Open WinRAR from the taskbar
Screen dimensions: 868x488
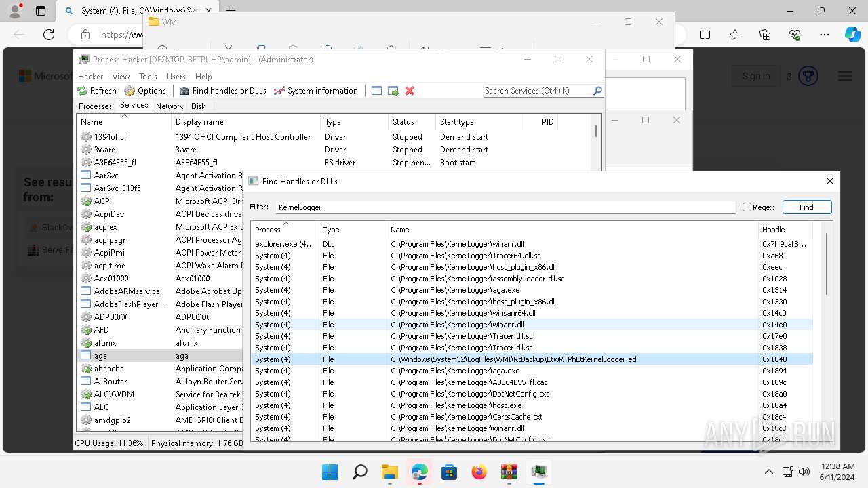click(509, 472)
